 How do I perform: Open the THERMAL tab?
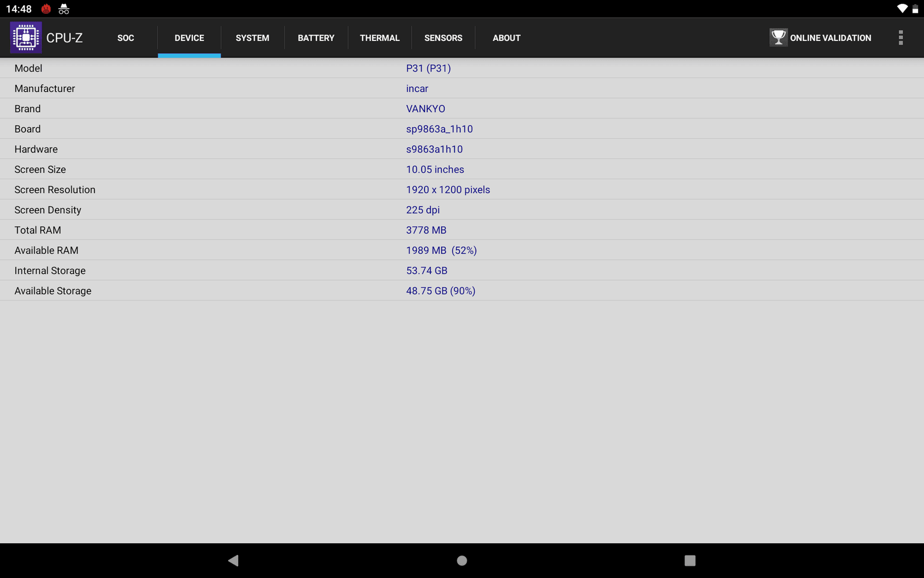[379, 38]
